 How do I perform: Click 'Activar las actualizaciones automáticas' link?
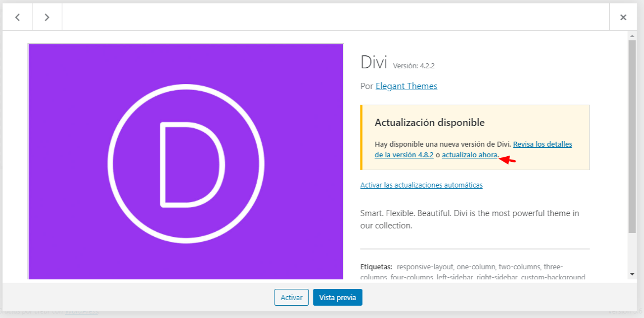[x=421, y=185]
